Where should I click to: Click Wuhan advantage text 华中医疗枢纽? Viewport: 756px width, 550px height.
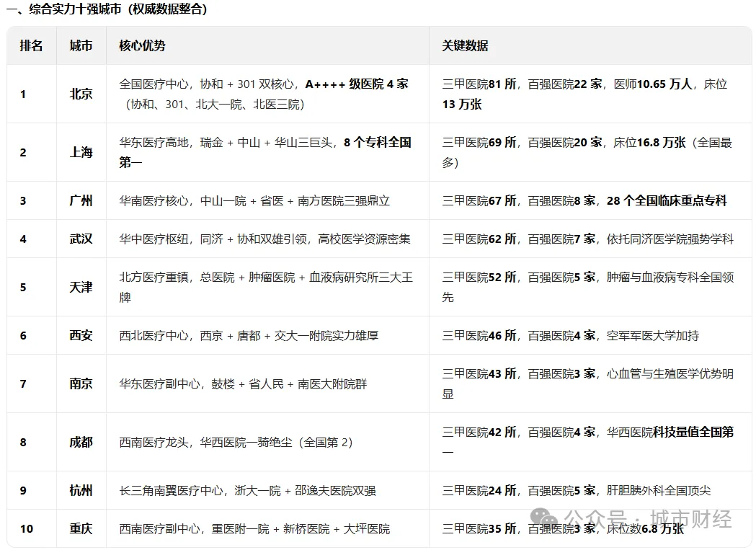pyautogui.click(x=154, y=239)
